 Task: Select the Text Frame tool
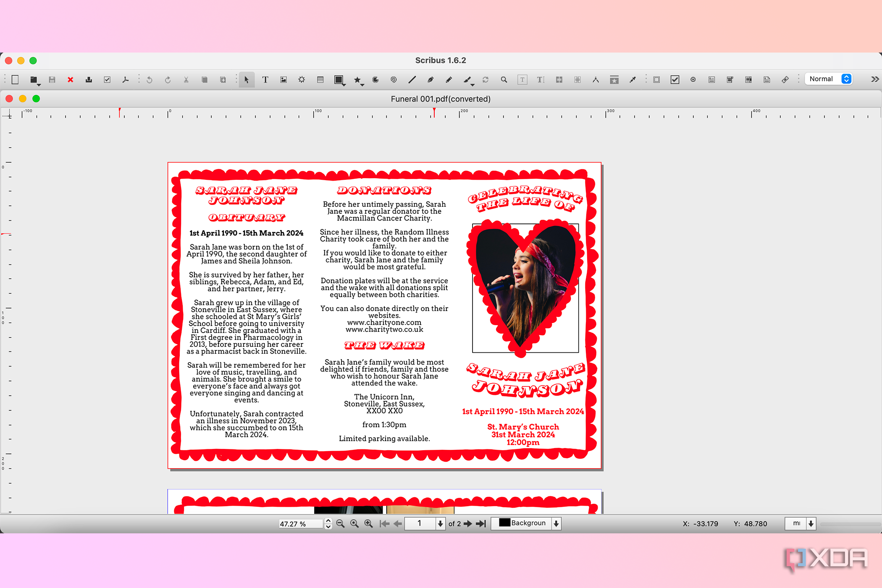(265, 80)
